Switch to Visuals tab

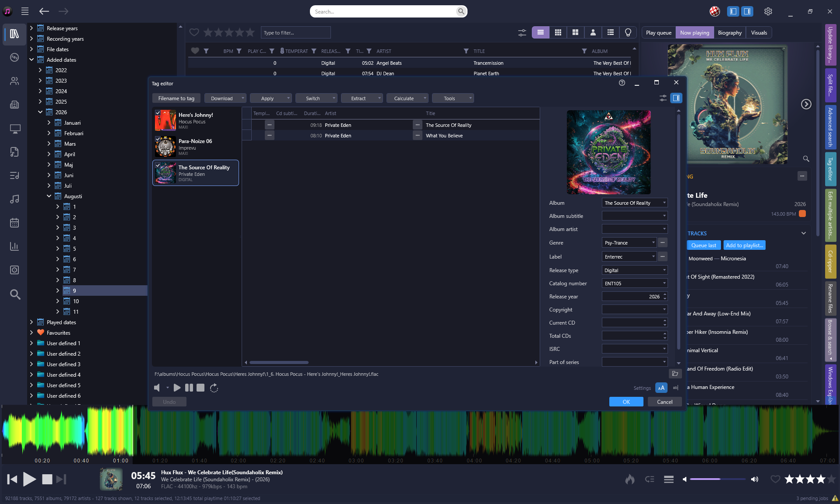pos(759,32)
